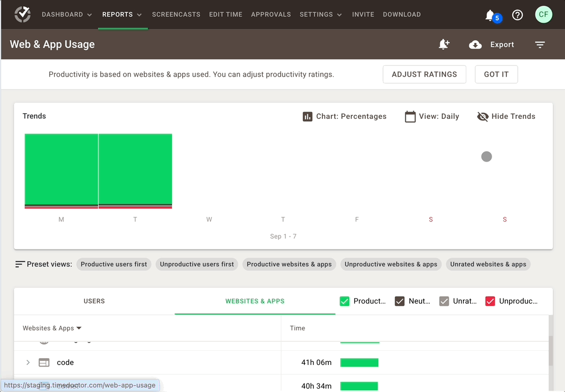Image resolution: width=565 pixels, height=392 pixels.
Task: Switch to the Websites & Apps tab
Action: pyautogui.click(x=255, y=301)
